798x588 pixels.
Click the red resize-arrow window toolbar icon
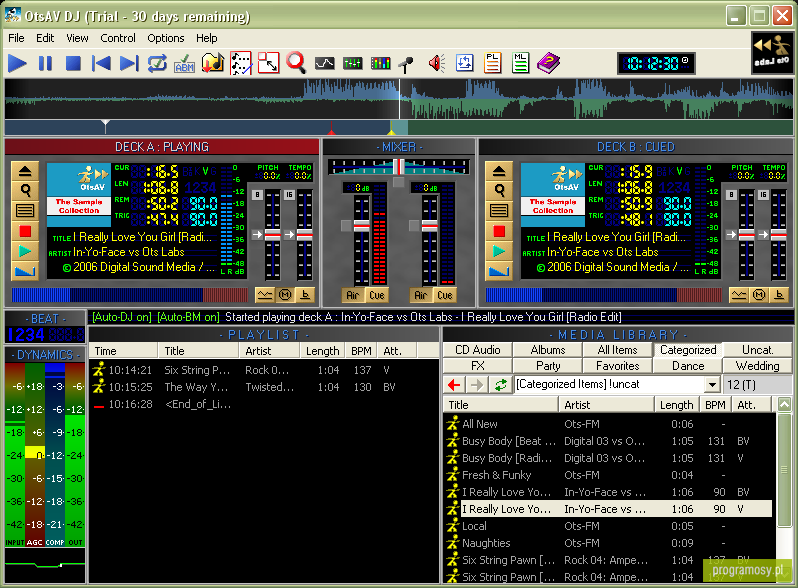pyautogui.click(x=269, y=63)
